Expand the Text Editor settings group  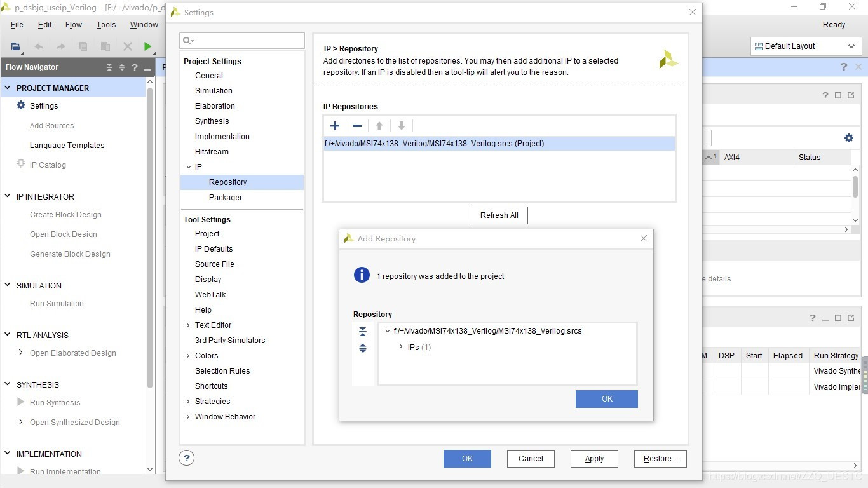[x=188, y=325]
